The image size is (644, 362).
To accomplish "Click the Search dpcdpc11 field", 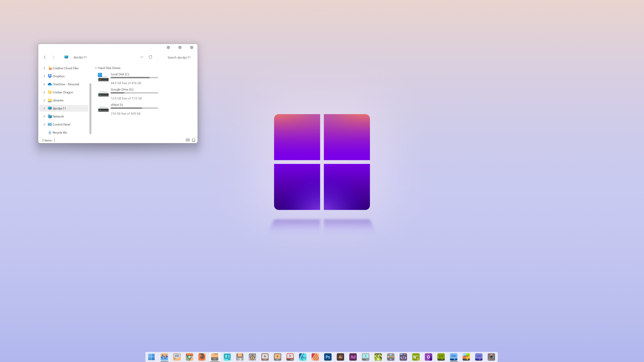I will pos(179,57).
